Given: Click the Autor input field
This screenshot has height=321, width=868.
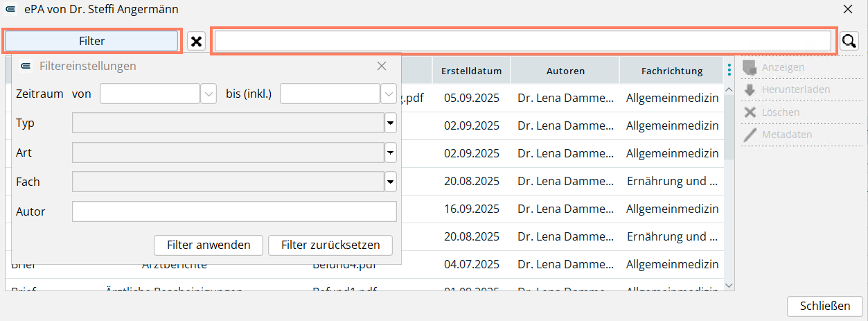Looking at the screenshot, I should (234, 211).
